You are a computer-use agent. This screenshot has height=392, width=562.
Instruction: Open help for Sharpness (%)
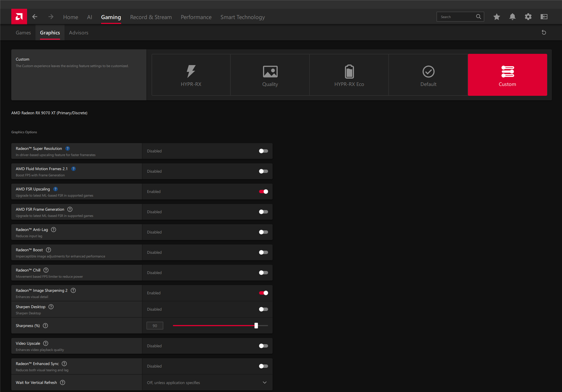45,326
